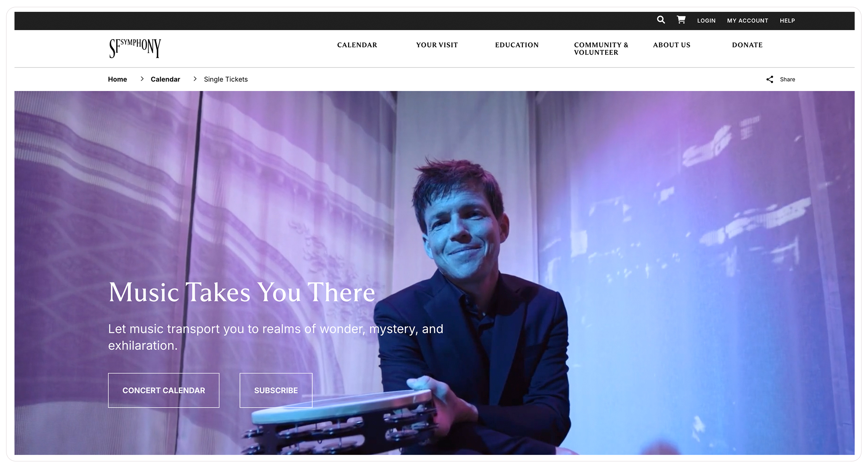Open the Help link

[x=787, y=21]
